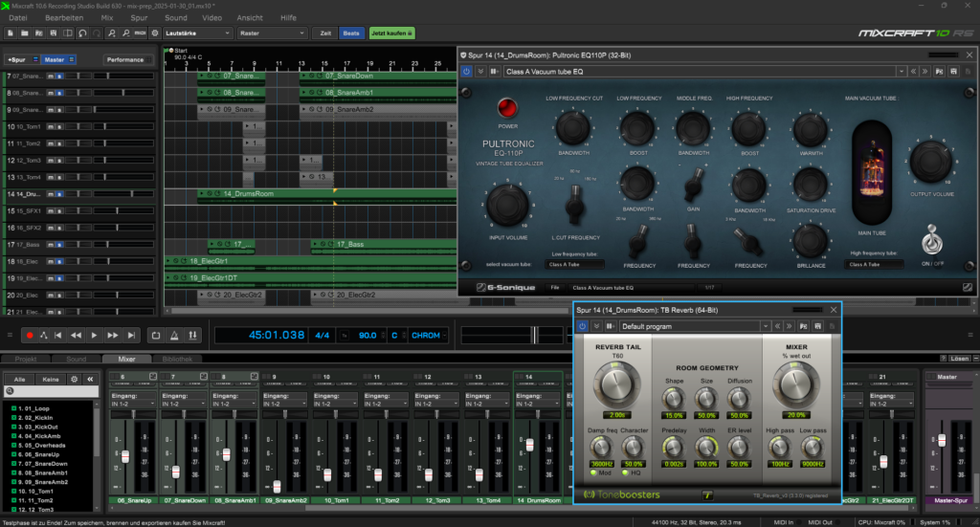This screenshot has width=980, height=527.
Task: Click the rewind transport button
Action: point(76,336)
